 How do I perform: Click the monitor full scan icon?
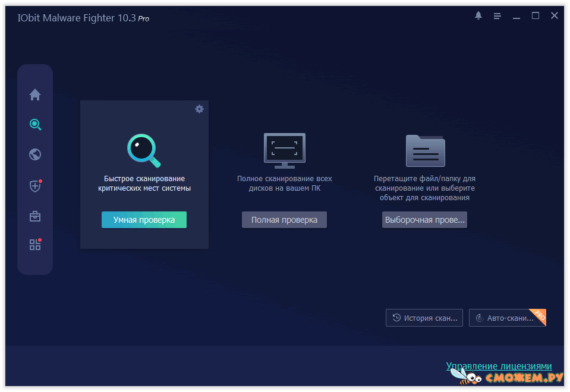tap(285, 150)
